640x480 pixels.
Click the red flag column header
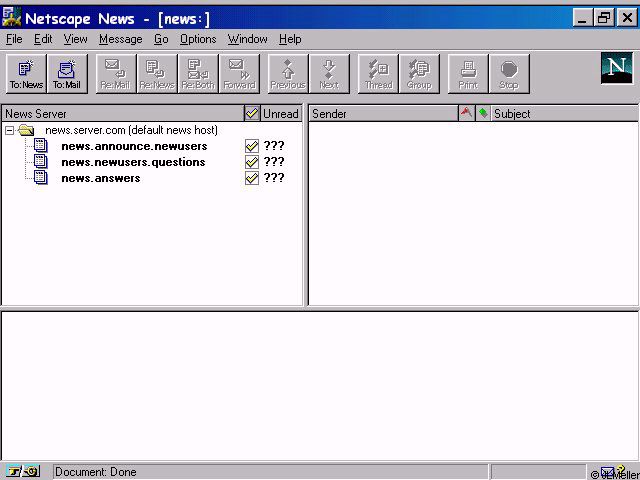[x=466, y=113]
